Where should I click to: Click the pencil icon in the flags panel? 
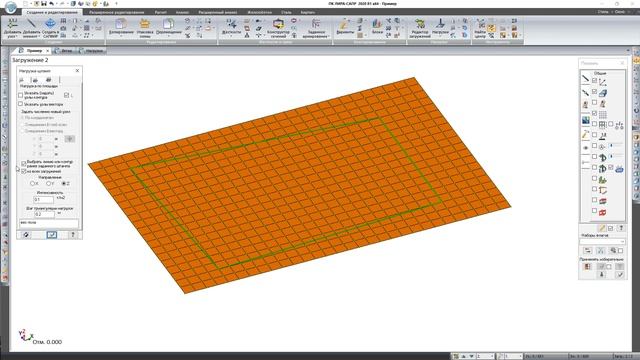click(x=601, y=228)
